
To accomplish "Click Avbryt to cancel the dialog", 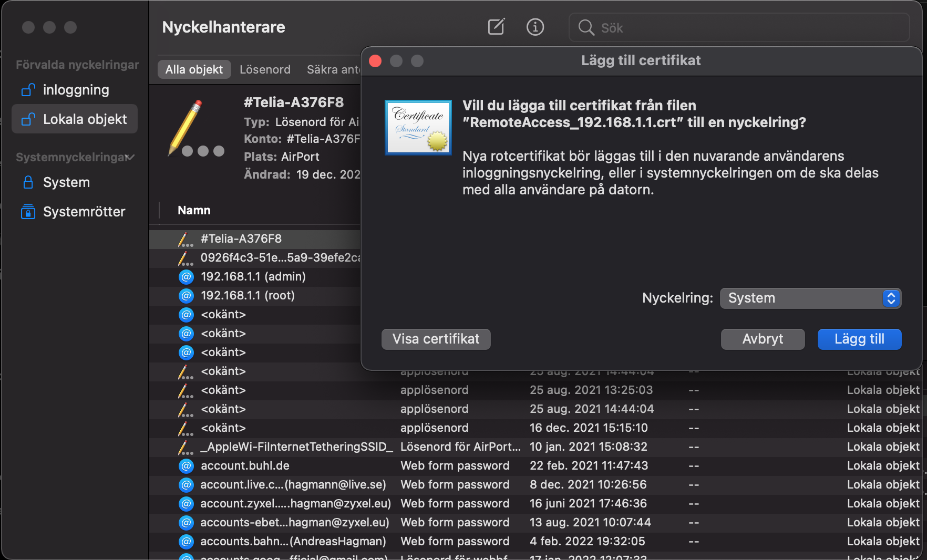I will pyautogui.click(x=762, y=339).
